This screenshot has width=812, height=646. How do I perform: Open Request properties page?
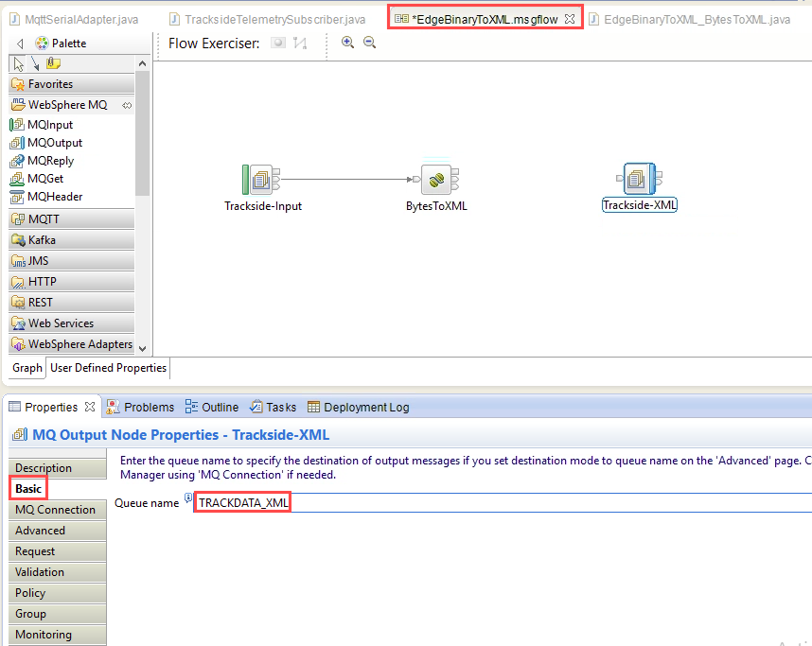[58, 551]
